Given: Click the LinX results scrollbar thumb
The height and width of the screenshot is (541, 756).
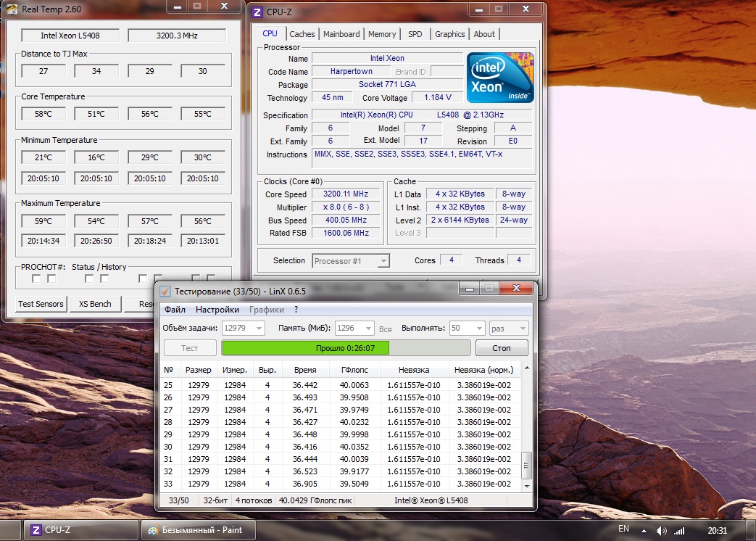Looking at the screenshot, I should pyautogui.click(x=527, y=466).
